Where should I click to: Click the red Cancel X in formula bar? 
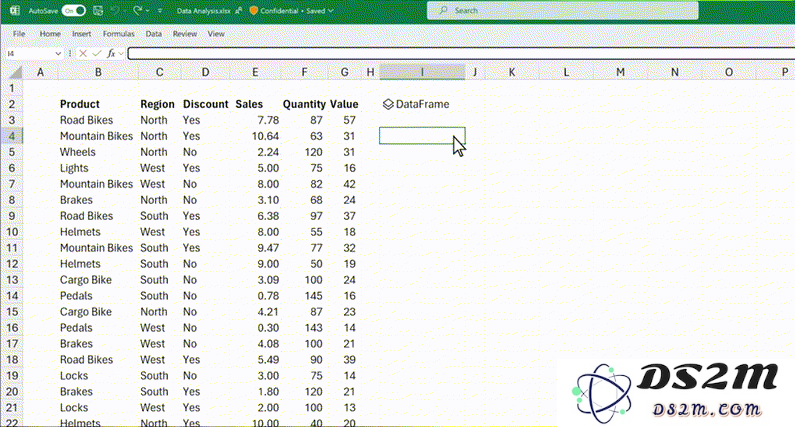[83, 53]
